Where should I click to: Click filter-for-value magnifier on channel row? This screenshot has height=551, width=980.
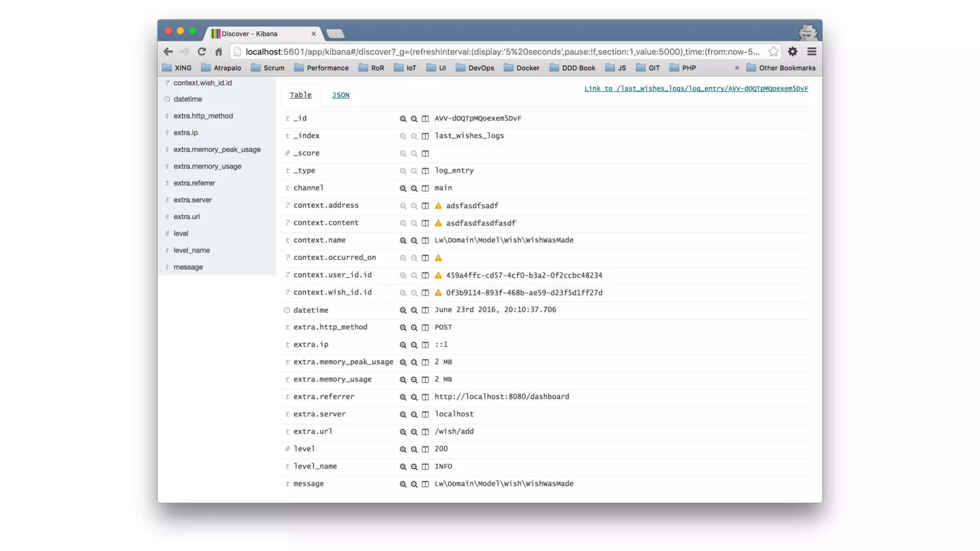[x=402, y=188]
